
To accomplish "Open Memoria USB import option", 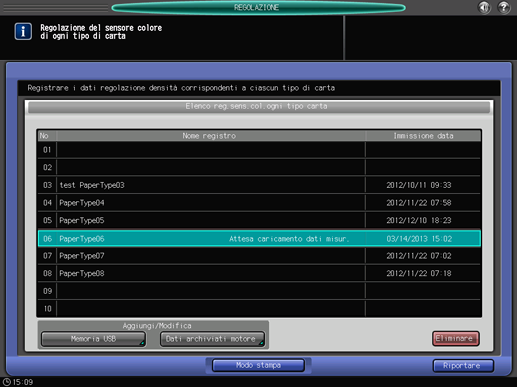I will click(93, 339).
